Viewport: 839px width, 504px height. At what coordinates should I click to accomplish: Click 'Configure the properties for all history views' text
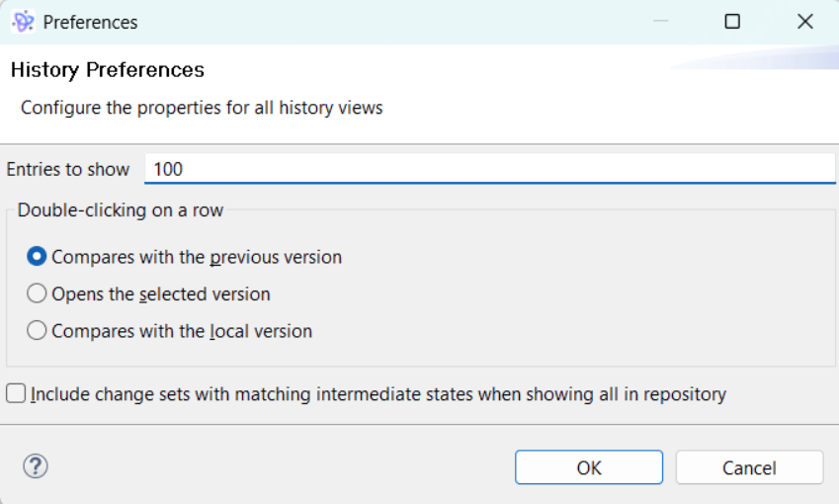coord(202,108)
